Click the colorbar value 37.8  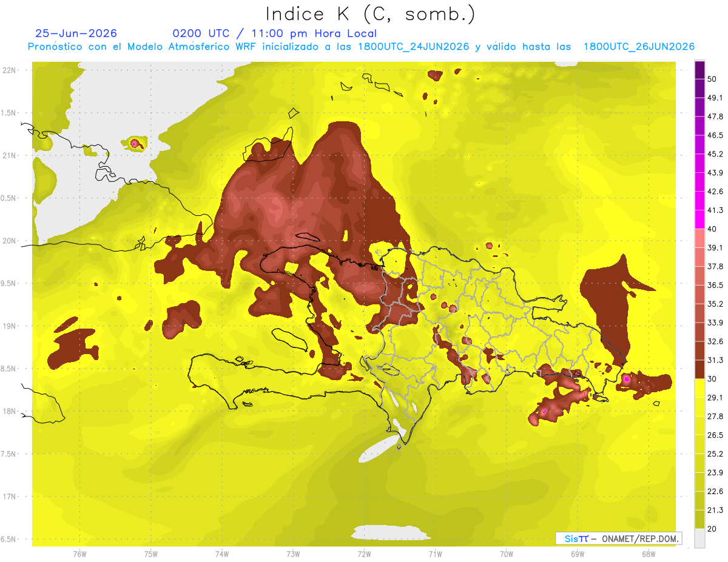click(x=715, y=266)
